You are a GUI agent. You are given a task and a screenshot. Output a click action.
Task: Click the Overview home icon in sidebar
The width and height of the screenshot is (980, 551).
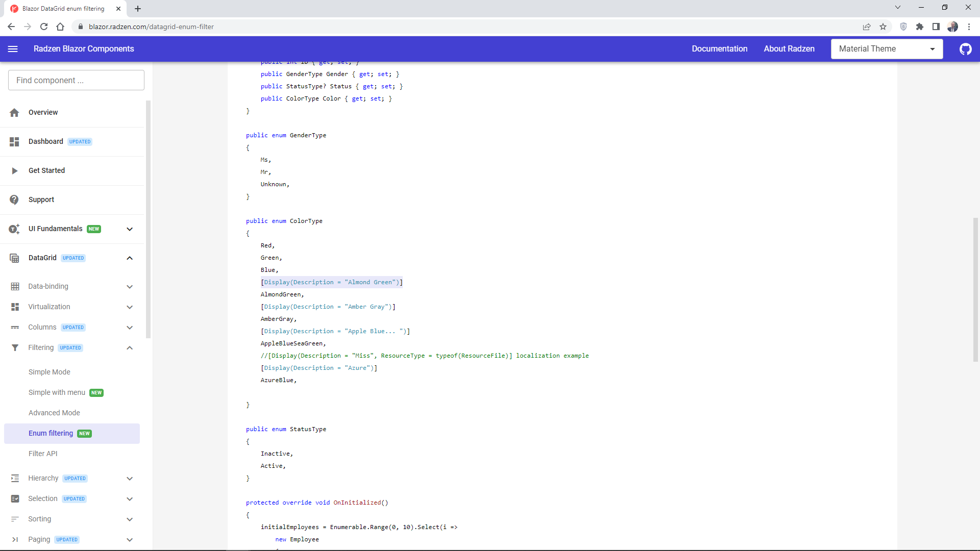14,112
